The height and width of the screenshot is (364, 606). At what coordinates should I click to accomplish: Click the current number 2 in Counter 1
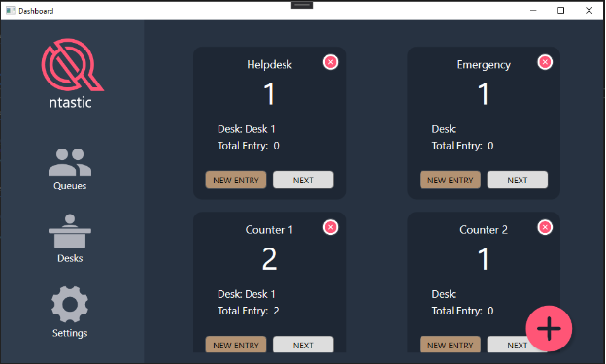click(x=269, y=259)
